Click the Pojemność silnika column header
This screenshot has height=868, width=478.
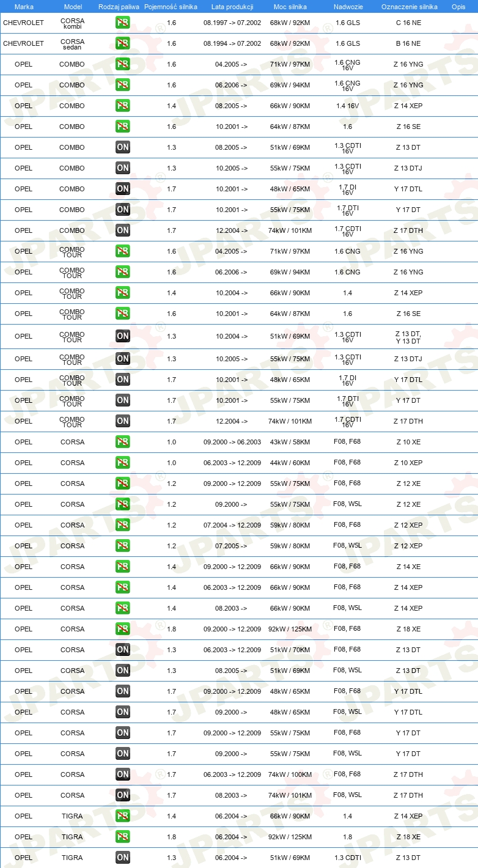[171, 7]
